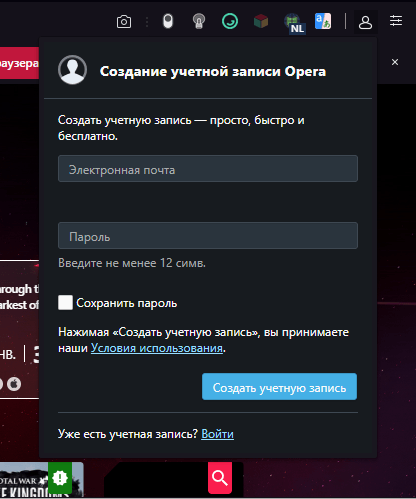
Task: Enable the Сохранить пароль checkbox
Action: click(65, 303)
